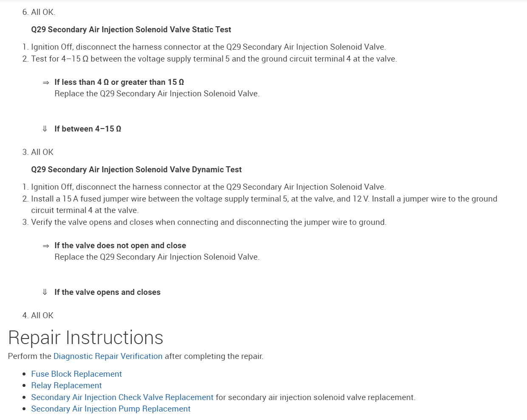Click the right arrow beside "If less than 4 Ω"
Viewport: 527px width, 420px height.
point(46,82)
